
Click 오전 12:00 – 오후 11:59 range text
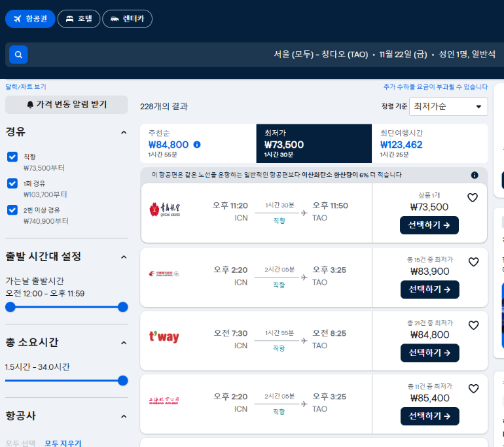click(45, 294)
